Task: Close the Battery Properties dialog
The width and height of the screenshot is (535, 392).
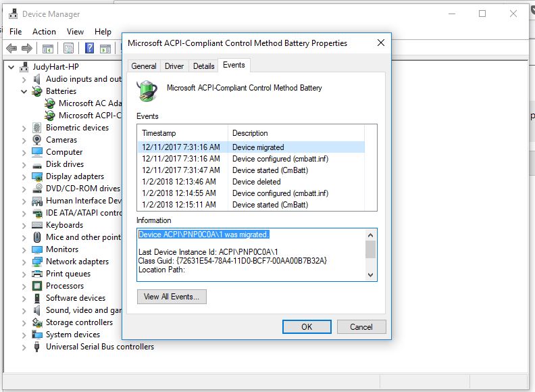Action: pyautogui.click(x=381, y=43)
